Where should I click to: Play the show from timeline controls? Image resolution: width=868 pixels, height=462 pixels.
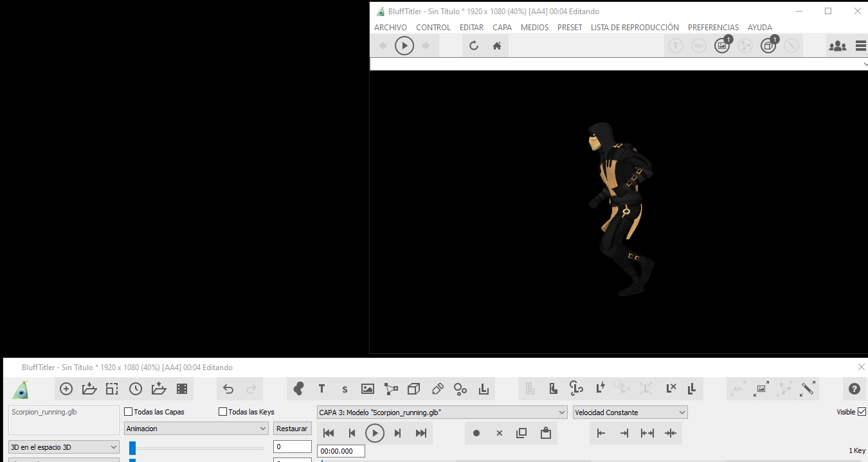(x=375, y=433)
